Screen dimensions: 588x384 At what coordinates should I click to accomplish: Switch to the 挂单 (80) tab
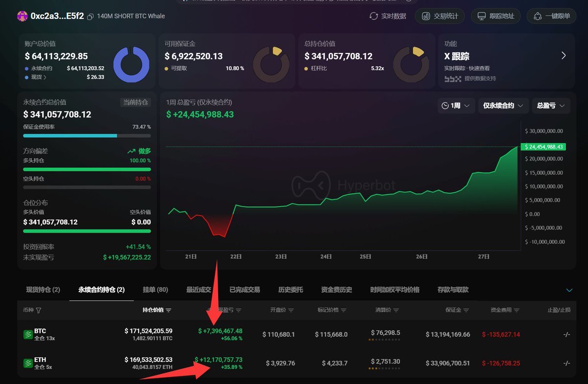pyautogui.click(x=155, y=290)
